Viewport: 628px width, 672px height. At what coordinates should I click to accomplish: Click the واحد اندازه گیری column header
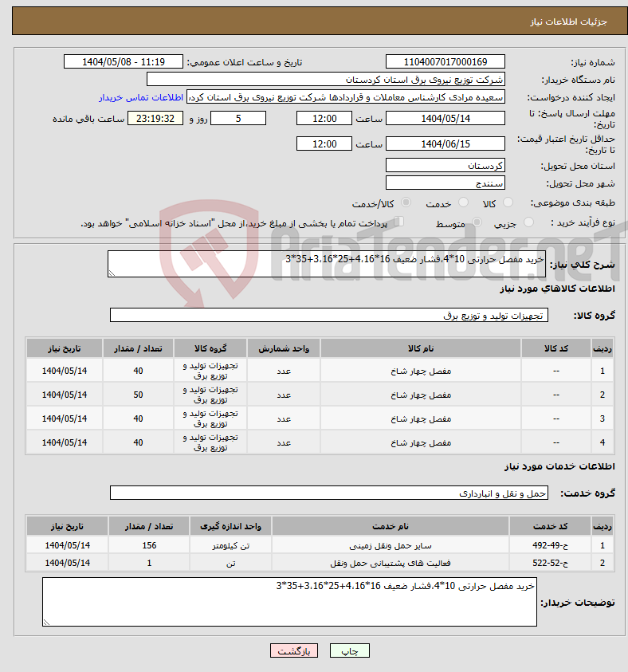(x=230, y=526)
